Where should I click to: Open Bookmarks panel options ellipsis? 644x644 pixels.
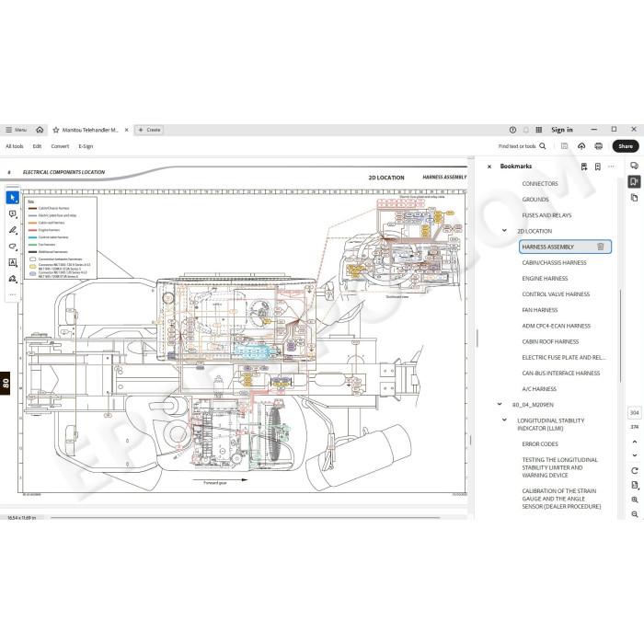click(x=611, y=167)
